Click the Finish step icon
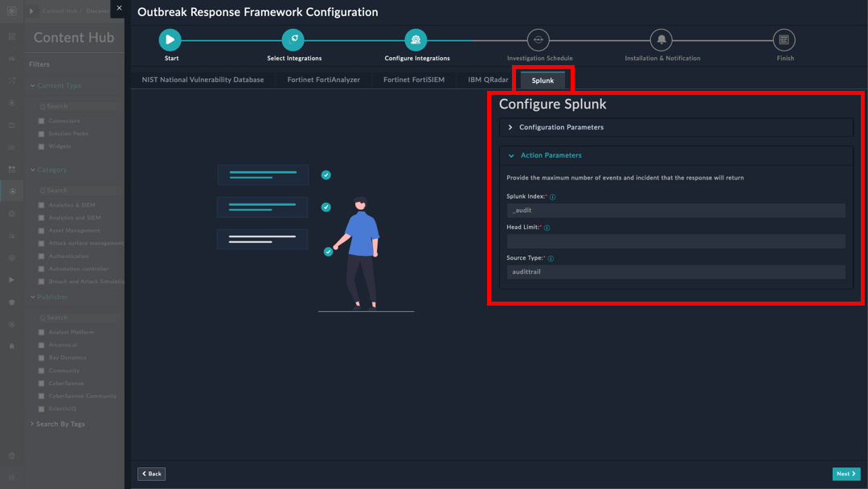The image size is (868, 489). (784, 39)
